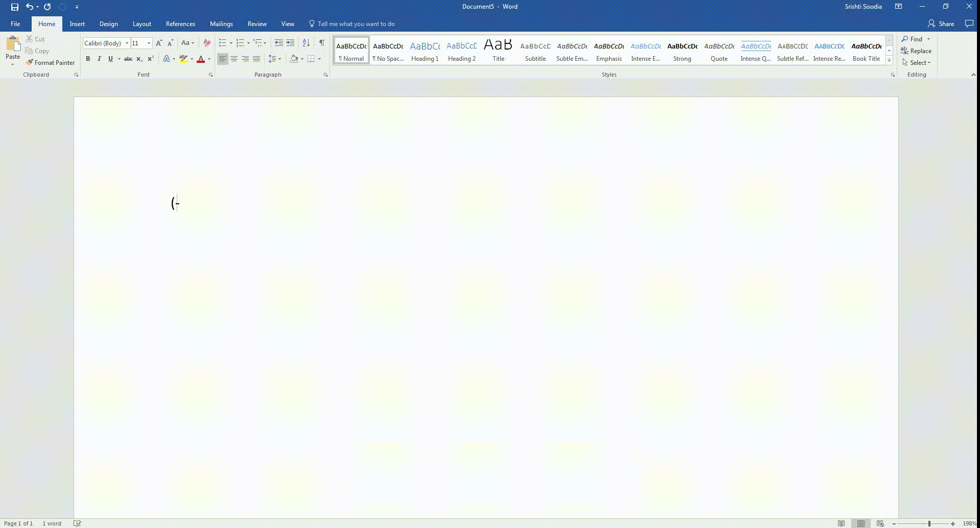The image size is (980, 528).
Task: Apply Shading with the paint bucket
Action: pyautogui.click(x=294, y=59)
